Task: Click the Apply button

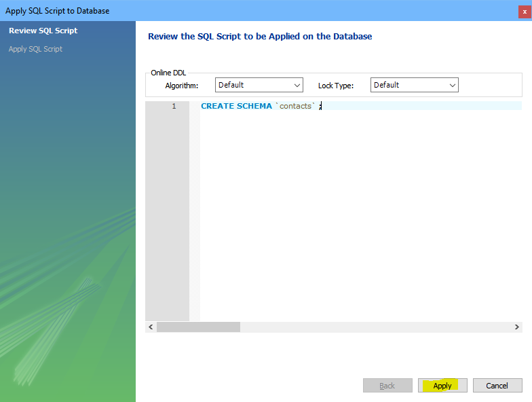Action: (x=442, y=386)
